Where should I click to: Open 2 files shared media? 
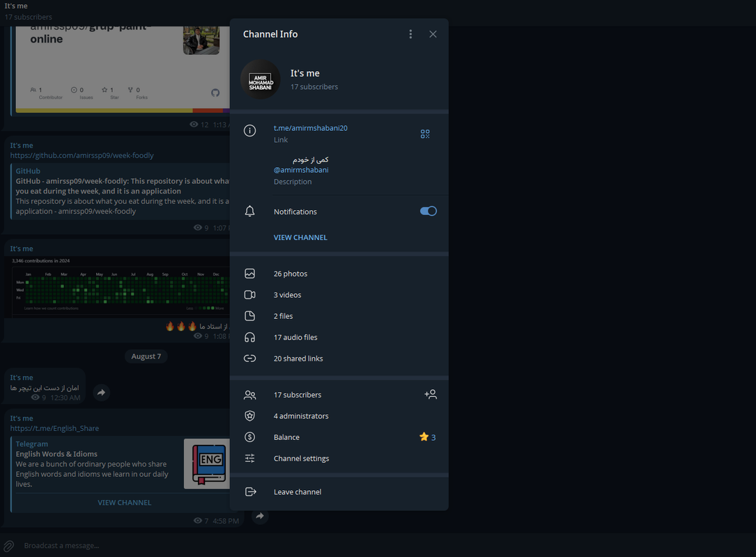pyautogui.click(x=339, y=316)
